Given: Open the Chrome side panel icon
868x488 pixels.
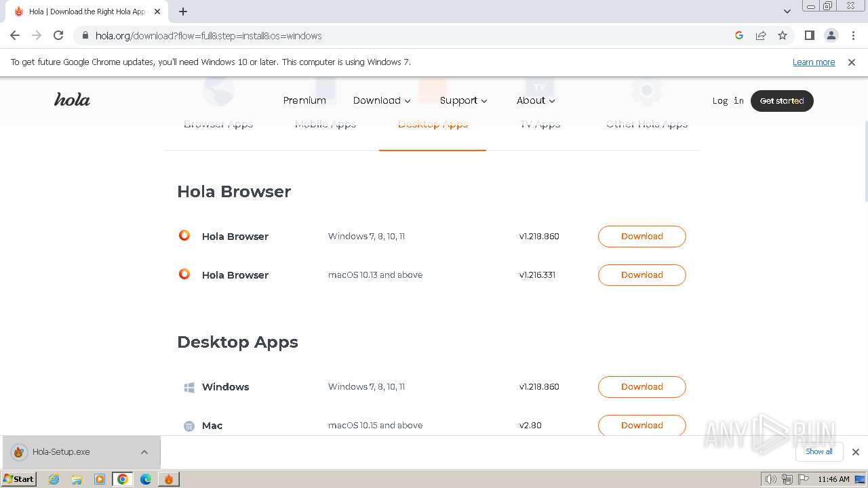Looking at the screenshot, I should [809, 35].
